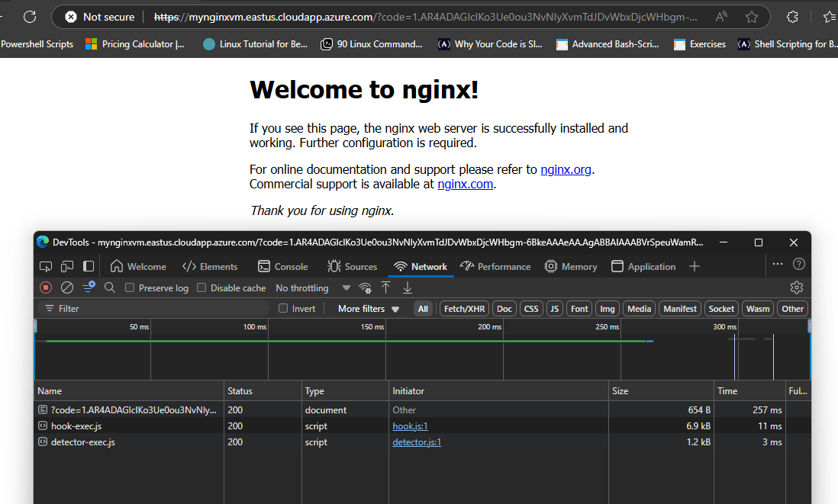The width and height of the screenshot is (838, 504).
Task: Sort requests by the Size column header
Action: pos(661,391)
